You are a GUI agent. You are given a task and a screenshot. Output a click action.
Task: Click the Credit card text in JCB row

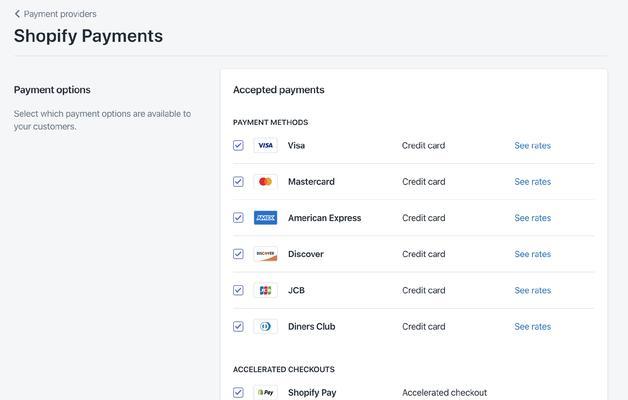(x=423, y=290)
